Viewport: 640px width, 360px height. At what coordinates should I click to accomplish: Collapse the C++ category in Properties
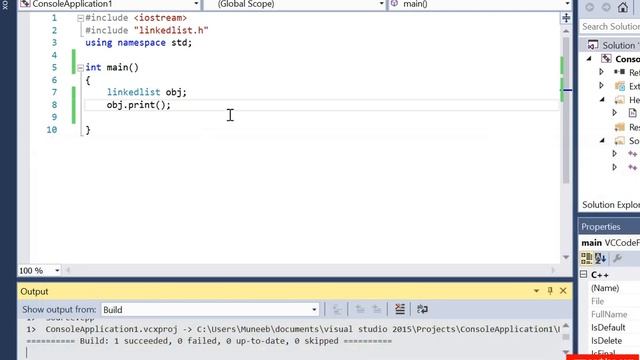click(584, 274)
